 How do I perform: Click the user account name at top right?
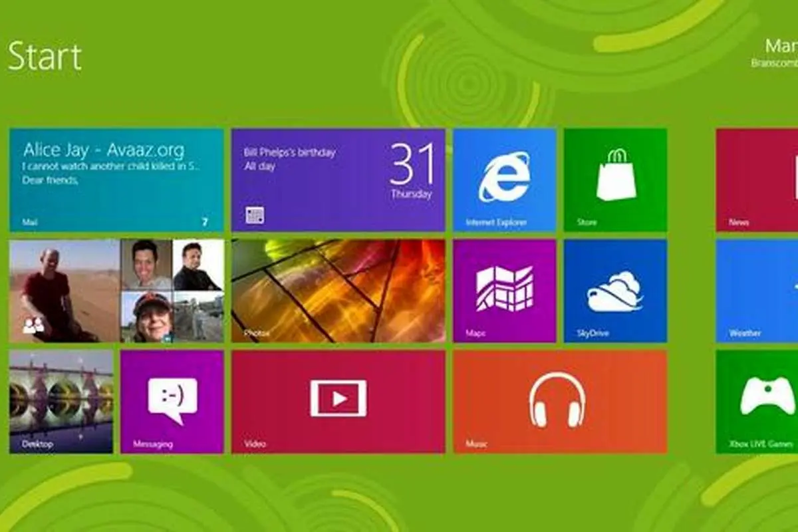click(781, 46)
